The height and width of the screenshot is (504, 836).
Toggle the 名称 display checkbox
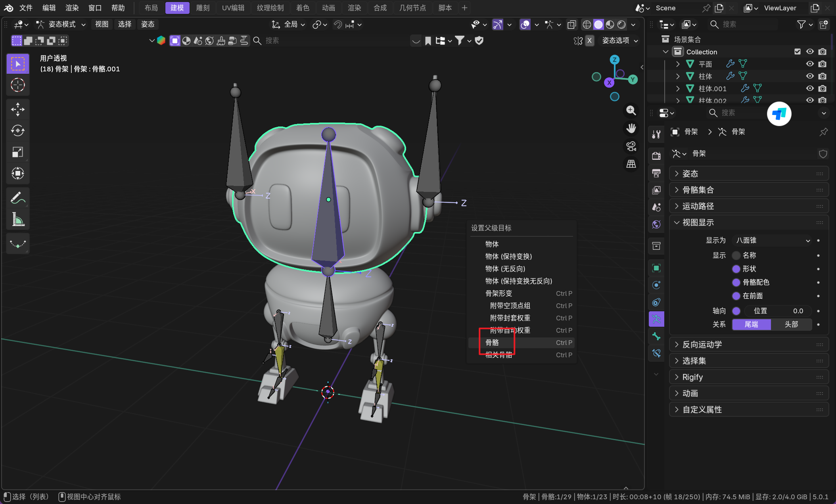coord(736,255)
